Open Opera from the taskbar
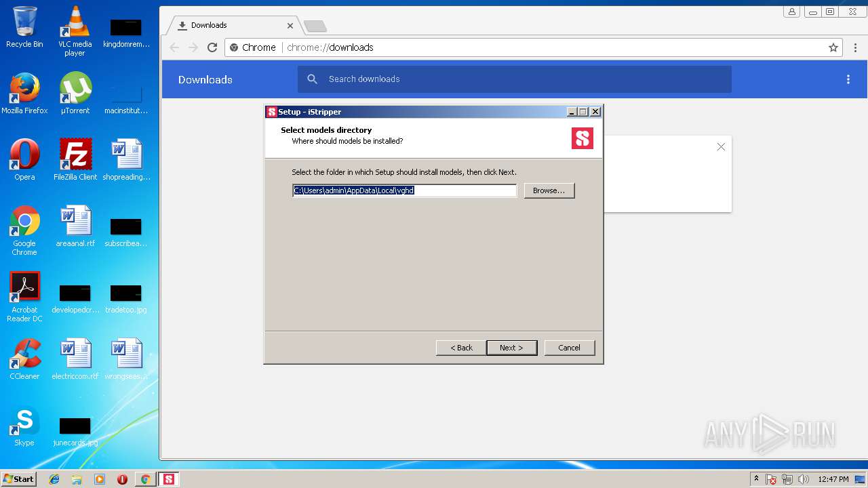868x488 pixels. pos(122,479)
